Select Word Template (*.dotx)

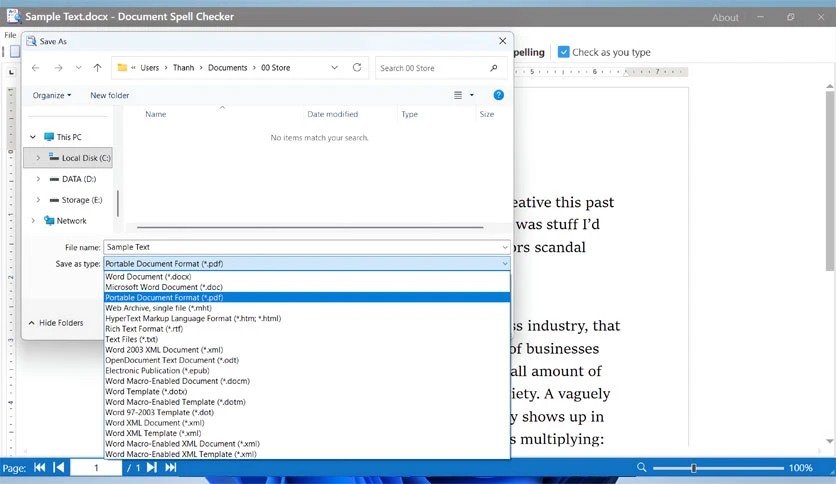point(307,391)
